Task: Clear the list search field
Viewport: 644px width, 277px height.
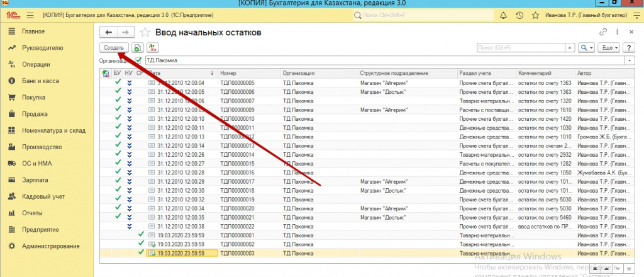Action: pos(570,48)
